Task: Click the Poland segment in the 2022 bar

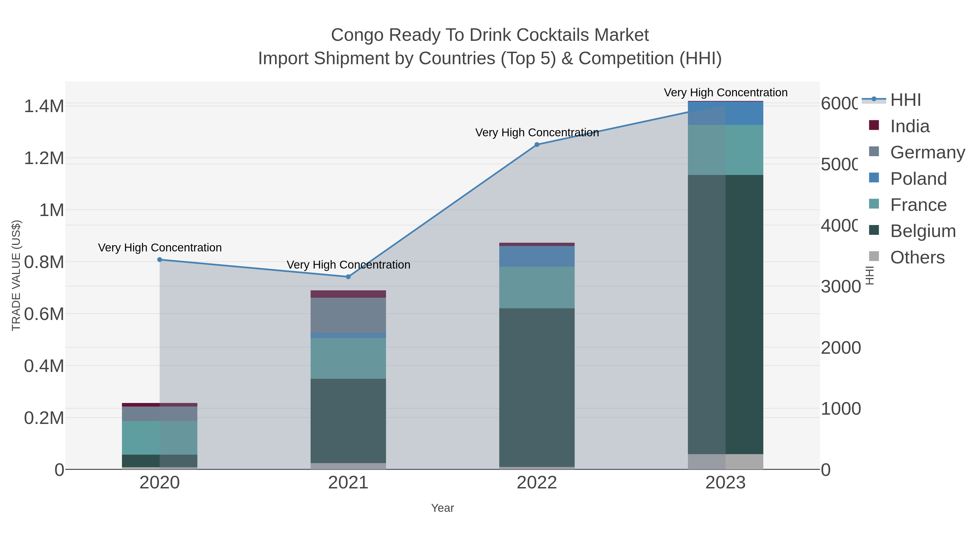Action: coord(537,256)
